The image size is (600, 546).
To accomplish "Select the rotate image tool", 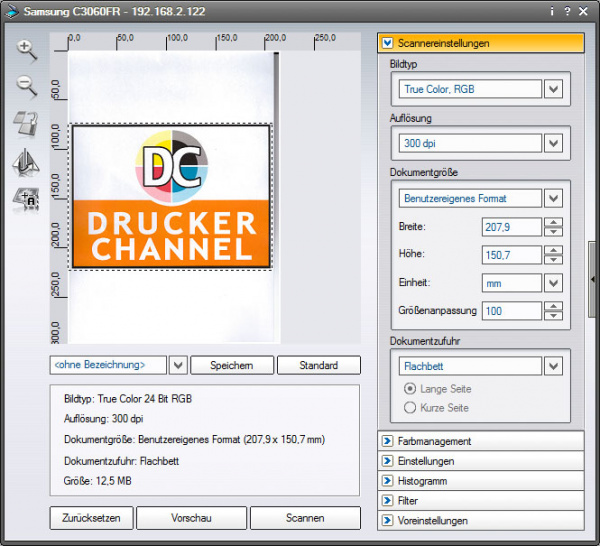I will point(26,124).
